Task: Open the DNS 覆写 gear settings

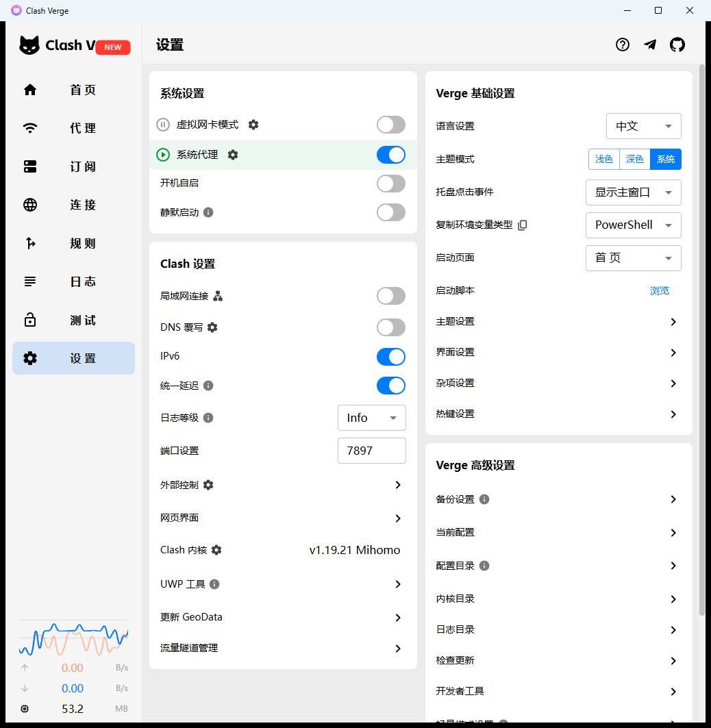Action: point(212,327)
